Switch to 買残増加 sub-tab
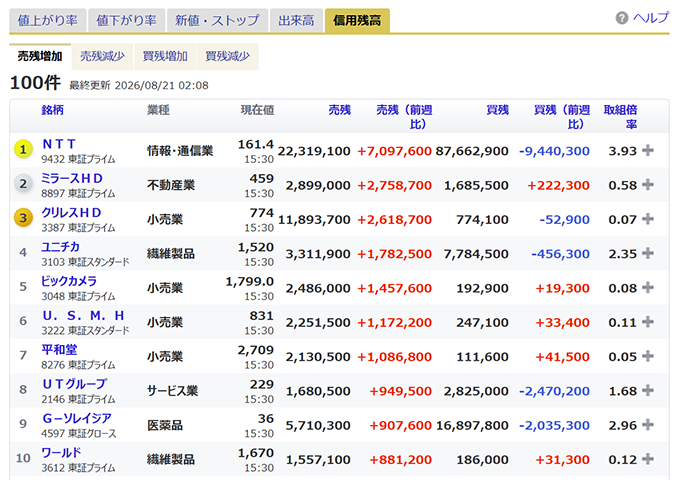Image resolution: width=680 pixels, height=485 pixels. [x=165, y=56]
